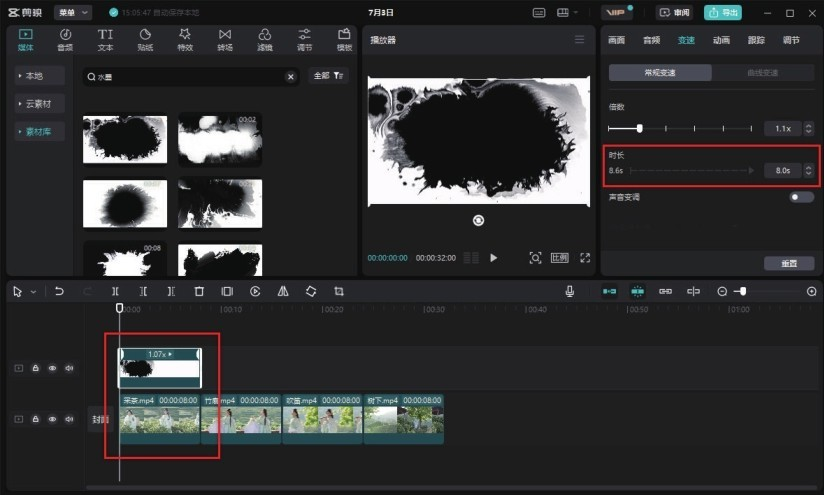The width and height of the screenshot is (824, 495).
Task: Switch to the 动画 tab
Action: point(721,40)
